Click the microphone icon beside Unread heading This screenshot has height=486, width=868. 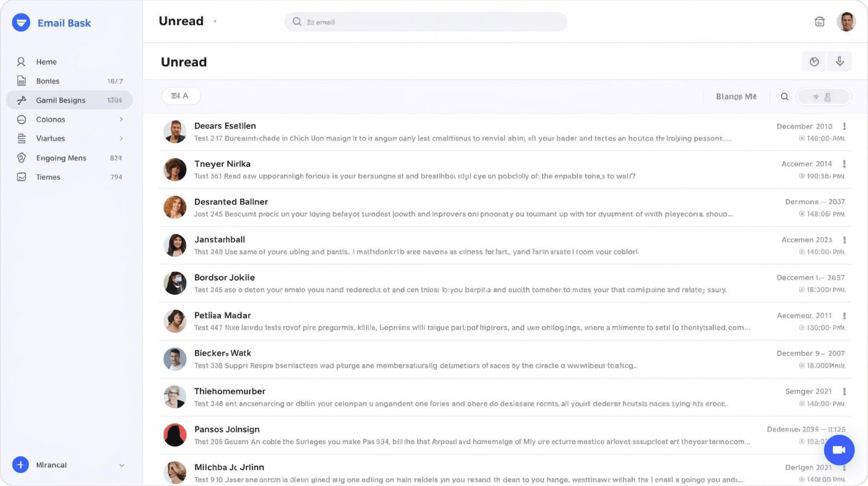pos(839,61)
